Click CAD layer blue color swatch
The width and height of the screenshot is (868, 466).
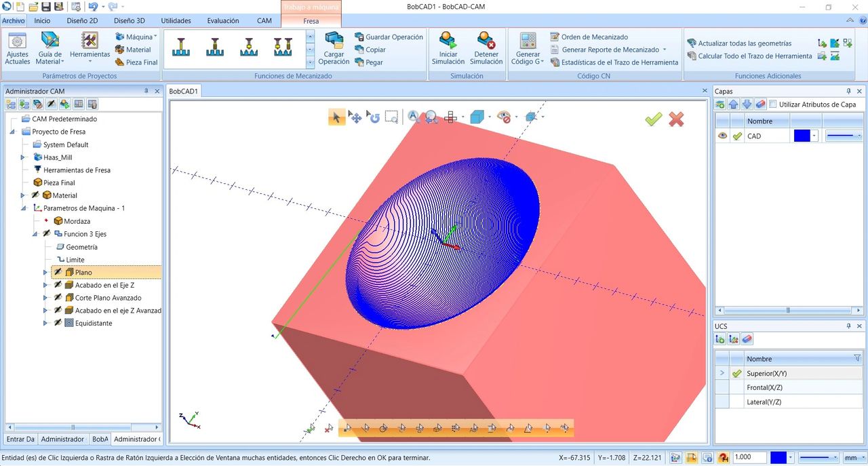(x=802, y=136)
